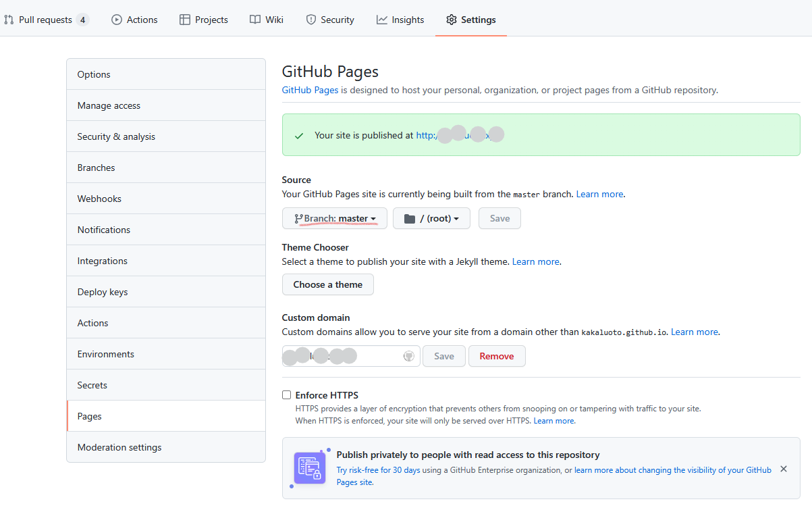Viewport: 812px width, 510px height.
Task: Click the Security shield icon
Action: 311,20
